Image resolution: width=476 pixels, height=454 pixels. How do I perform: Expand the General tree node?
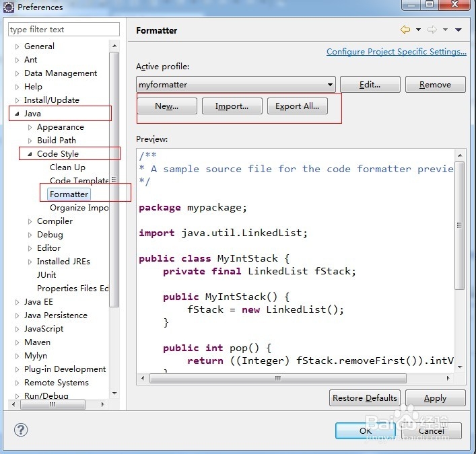(x=17, y=46)
